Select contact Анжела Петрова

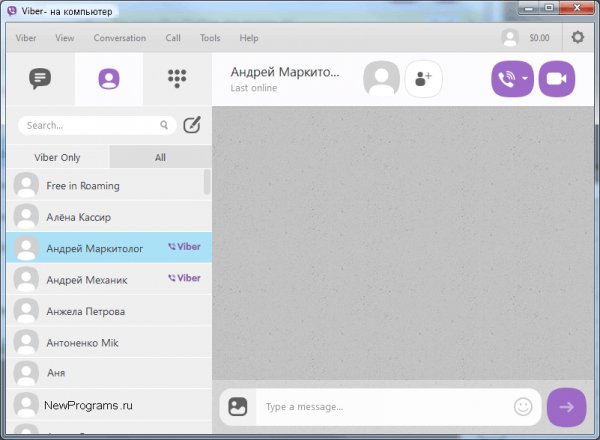coord(109,311)
